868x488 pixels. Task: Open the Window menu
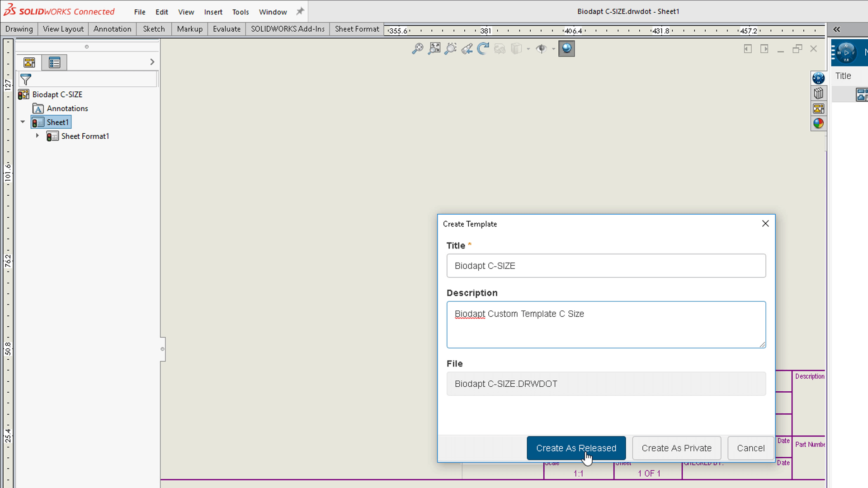tap(273, 12)
